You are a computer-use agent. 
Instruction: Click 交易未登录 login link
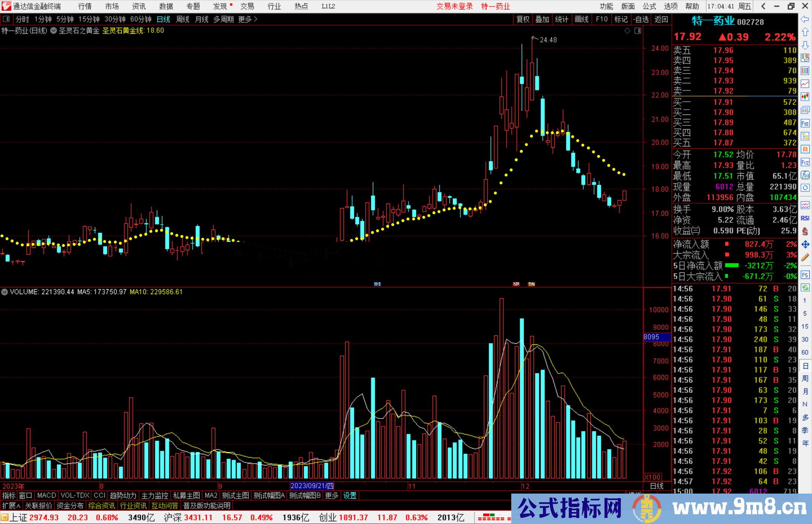pos(454,6)
